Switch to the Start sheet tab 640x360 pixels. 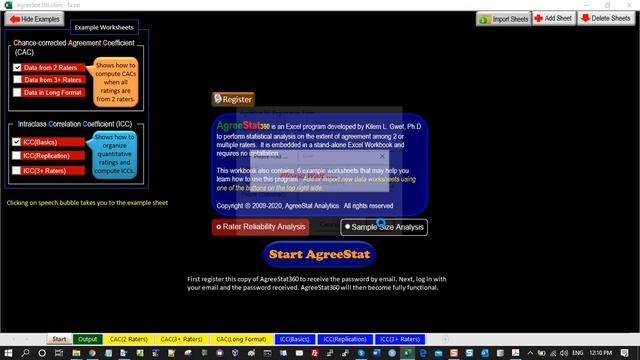coord(59,339)
